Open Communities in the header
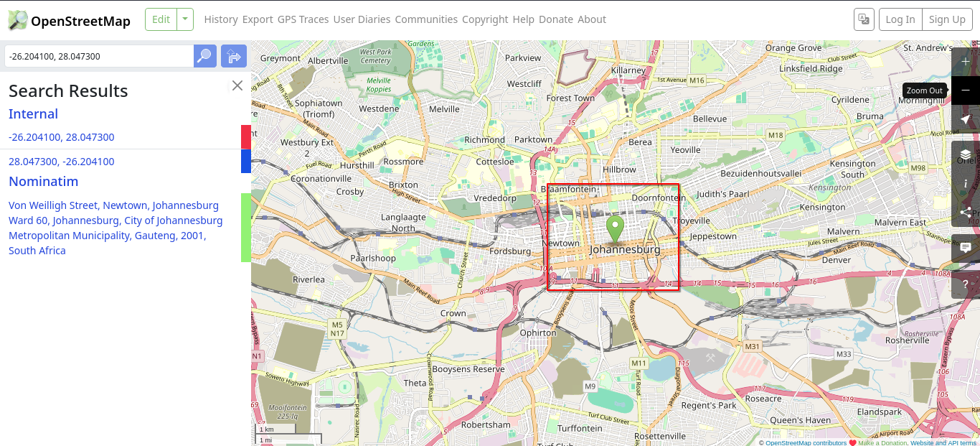Viewport: 980px width, 446px height. click(x=426, y=19)
